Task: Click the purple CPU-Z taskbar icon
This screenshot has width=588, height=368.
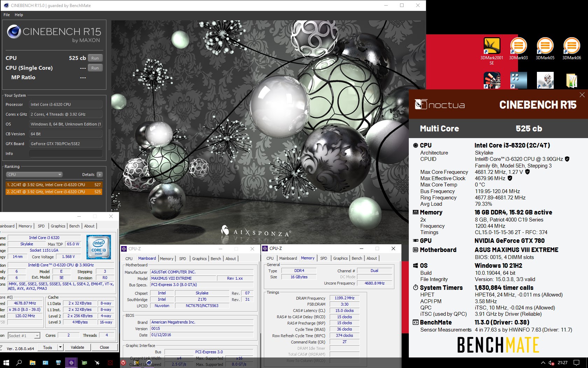Action: (x=71, y=363)
